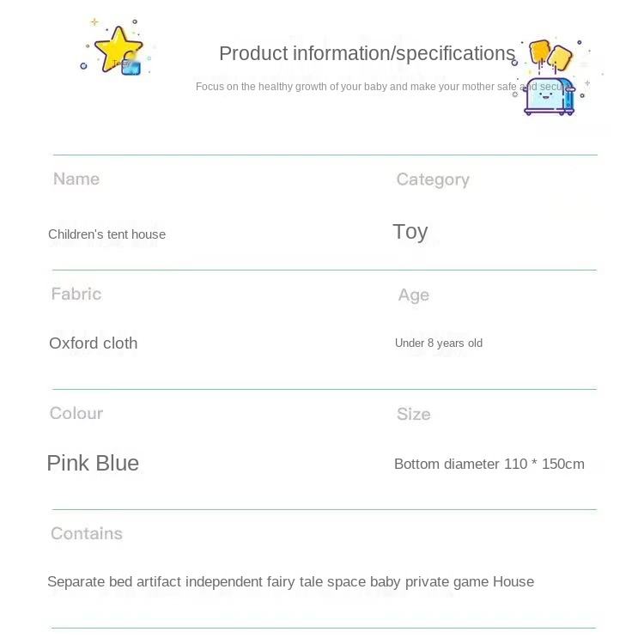Click the Contains field label
Viewport: 644px width, 644px height.
pyautogui.click(x=87, y=533)
